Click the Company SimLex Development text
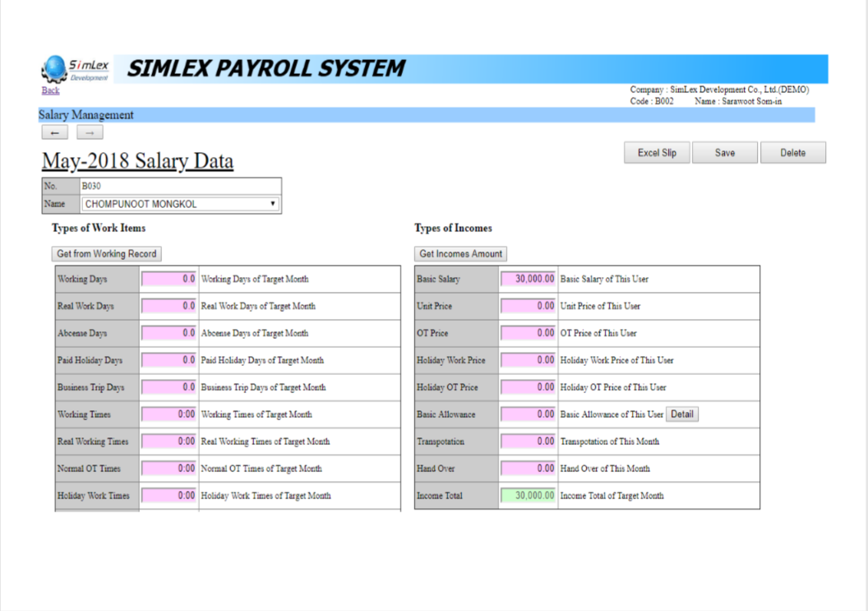This screenshot has width=868, height=611. point(719,90)
